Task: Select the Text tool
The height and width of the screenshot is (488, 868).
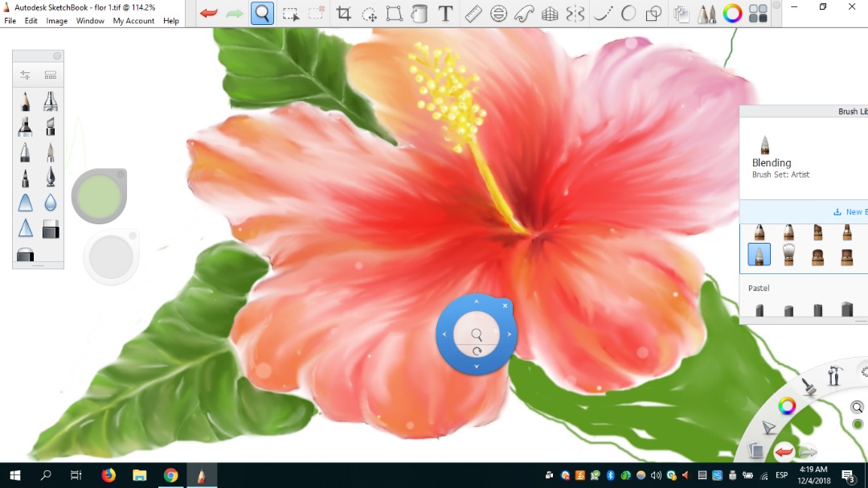Action: (445, 14)
